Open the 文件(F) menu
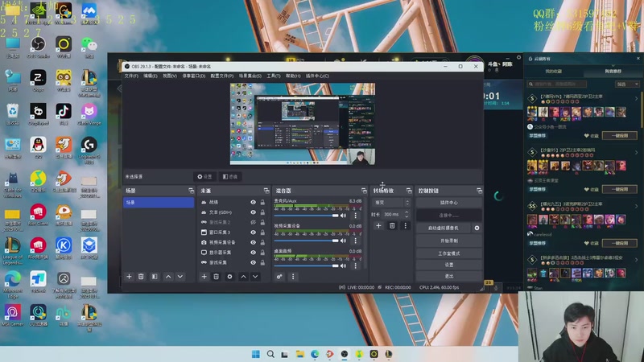This screenshot has height=362, width=644. tap(131, 76)
